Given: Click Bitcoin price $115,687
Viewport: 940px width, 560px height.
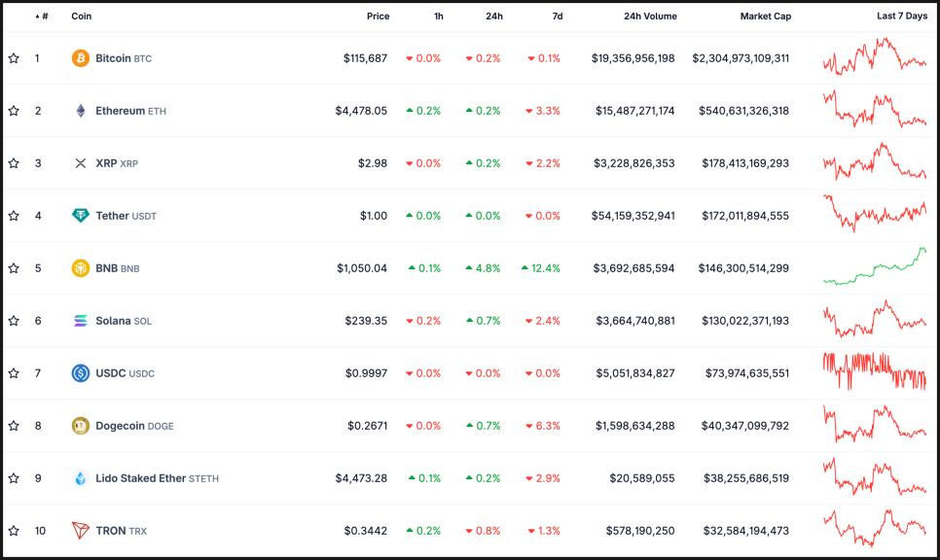Looking at the screenshot, I should click(x=365, y=58).
